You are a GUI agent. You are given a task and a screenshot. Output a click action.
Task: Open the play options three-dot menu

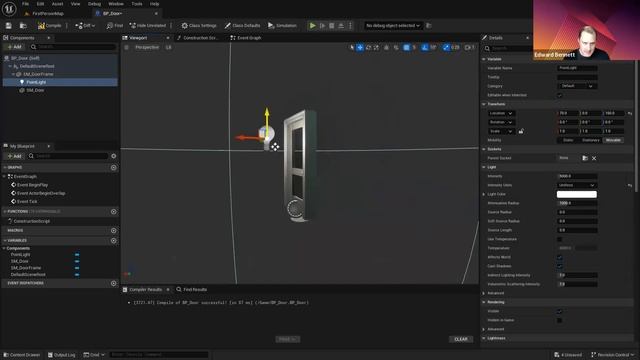pos(350,26)
